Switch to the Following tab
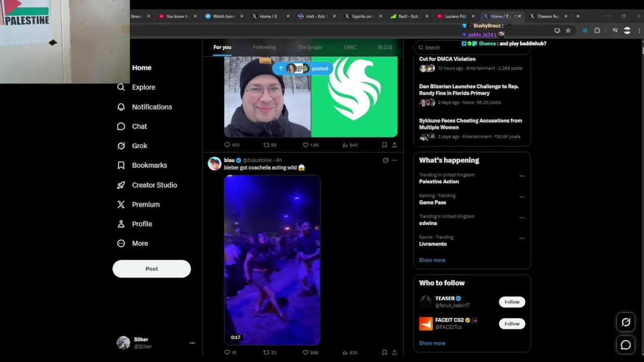The image size is (644, 362). click(264, 47)
